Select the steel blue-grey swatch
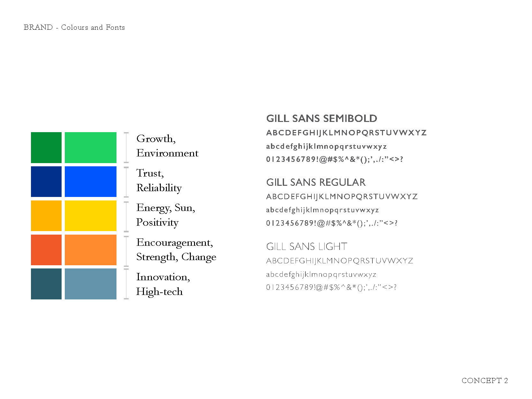Image resolution: width=532 pixels, height=399 pixels. pos(91,284)
